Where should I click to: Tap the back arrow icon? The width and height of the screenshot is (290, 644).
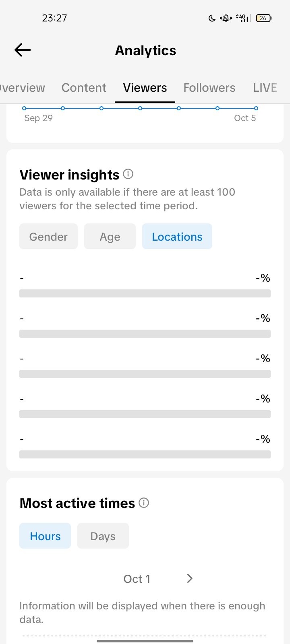tap(23, 50)
